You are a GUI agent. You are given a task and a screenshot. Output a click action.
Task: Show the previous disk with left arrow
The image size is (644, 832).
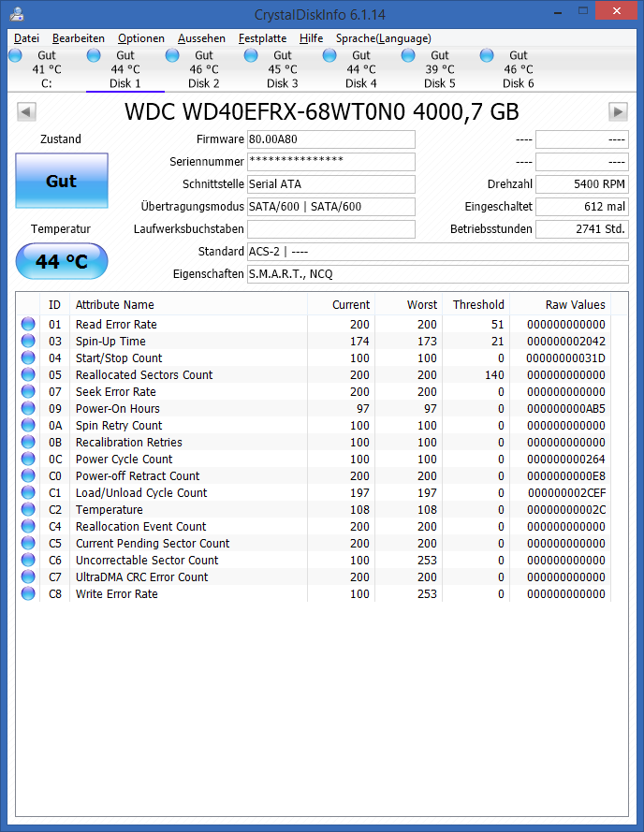point(26,112)
